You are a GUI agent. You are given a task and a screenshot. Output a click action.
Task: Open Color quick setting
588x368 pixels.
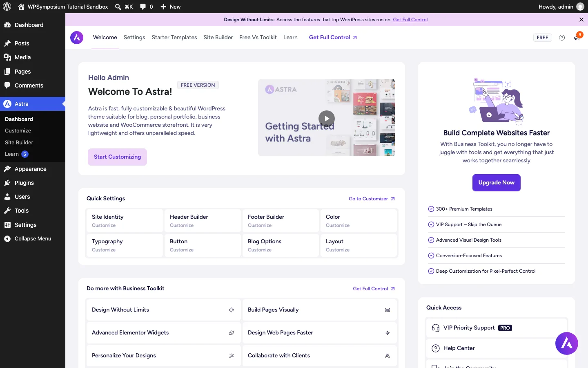(359, 221)
